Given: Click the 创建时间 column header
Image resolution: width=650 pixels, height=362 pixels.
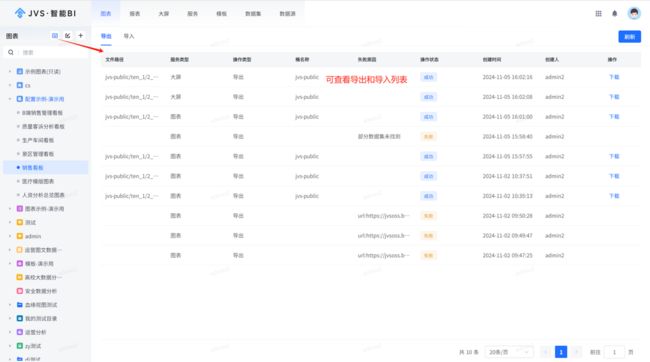Looking at the screenshot, I should [x=492, y=59].
